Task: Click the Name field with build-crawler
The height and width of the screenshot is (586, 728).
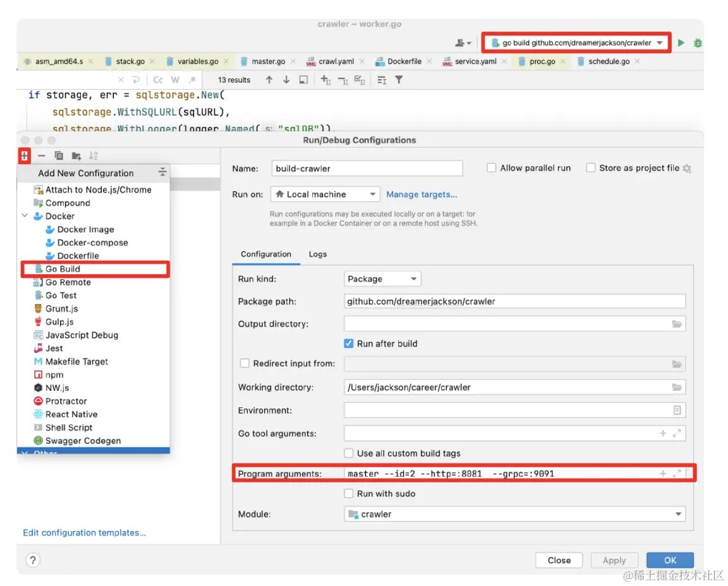Action: click(367, 169)
